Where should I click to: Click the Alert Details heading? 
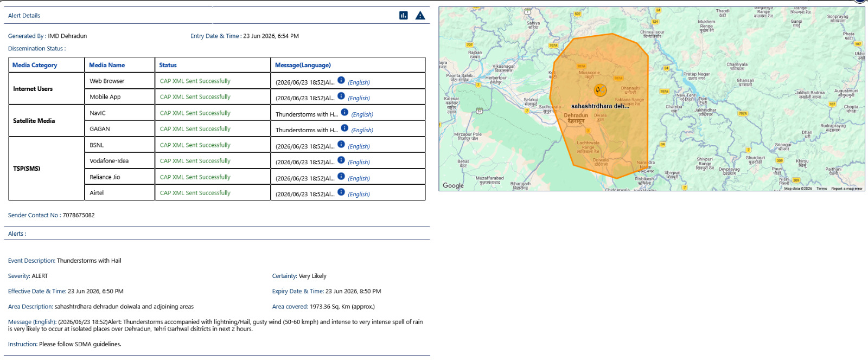[24, 16]
